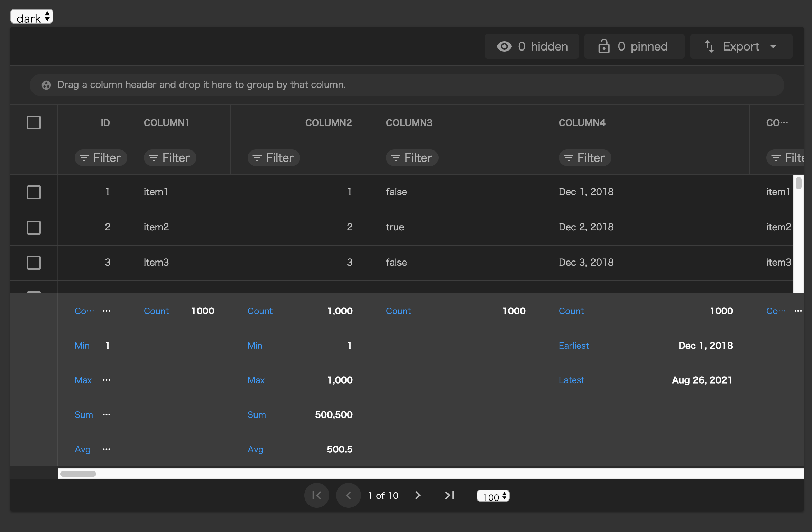Screen dimensions: 812x532
Task: Check the row checkbox for item3
Action: (x=34, y=263)
